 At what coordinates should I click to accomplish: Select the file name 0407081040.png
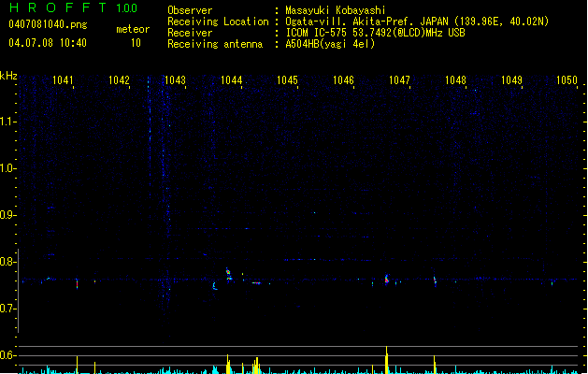pos(48,24)
